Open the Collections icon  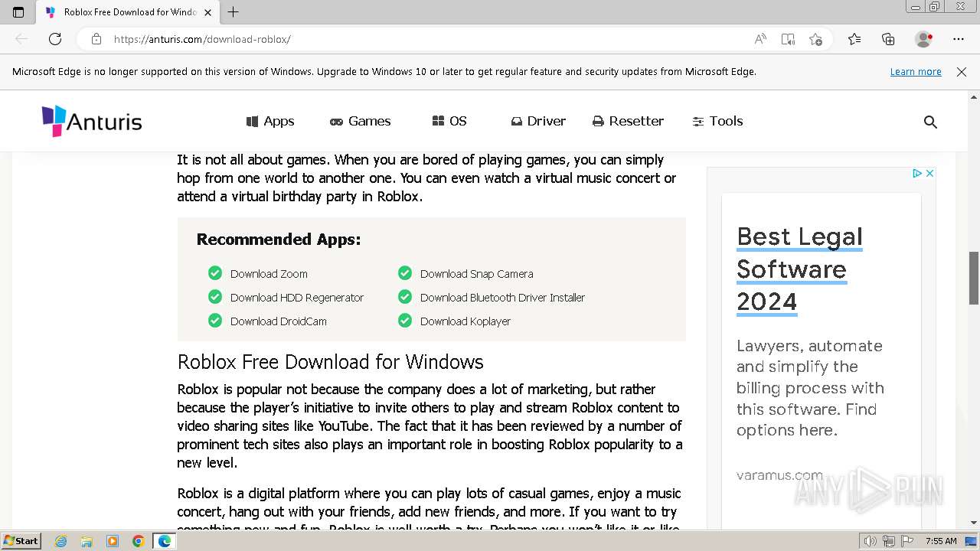point(888,39)
